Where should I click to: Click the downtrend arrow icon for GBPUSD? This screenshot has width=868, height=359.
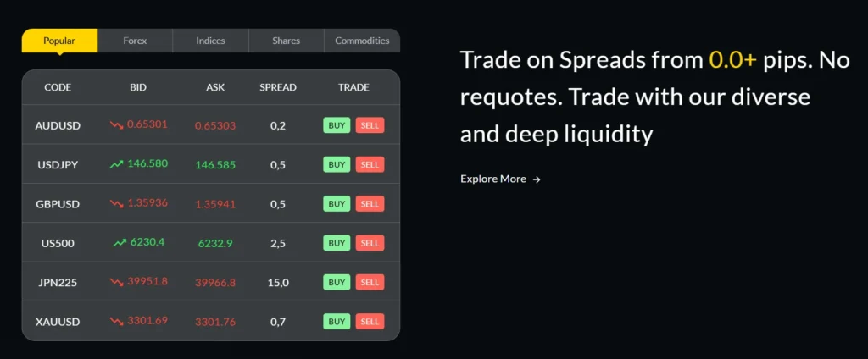click(x=116, y=203)
